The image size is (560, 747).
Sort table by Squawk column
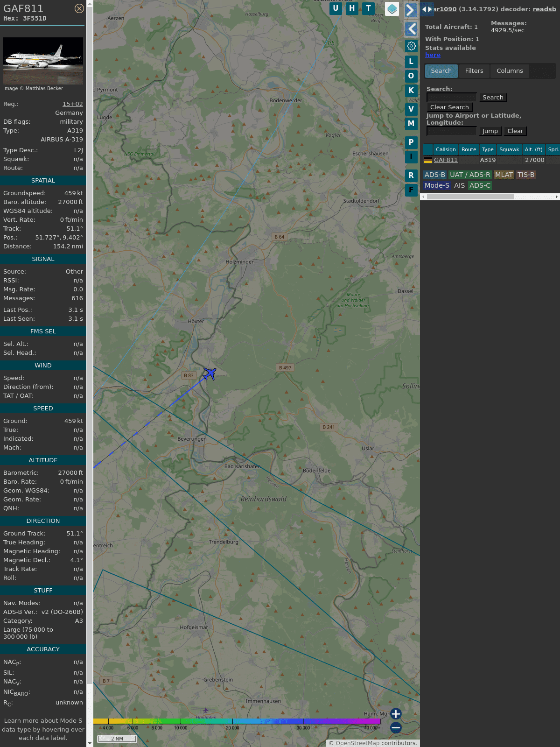[x=509, y=149]
